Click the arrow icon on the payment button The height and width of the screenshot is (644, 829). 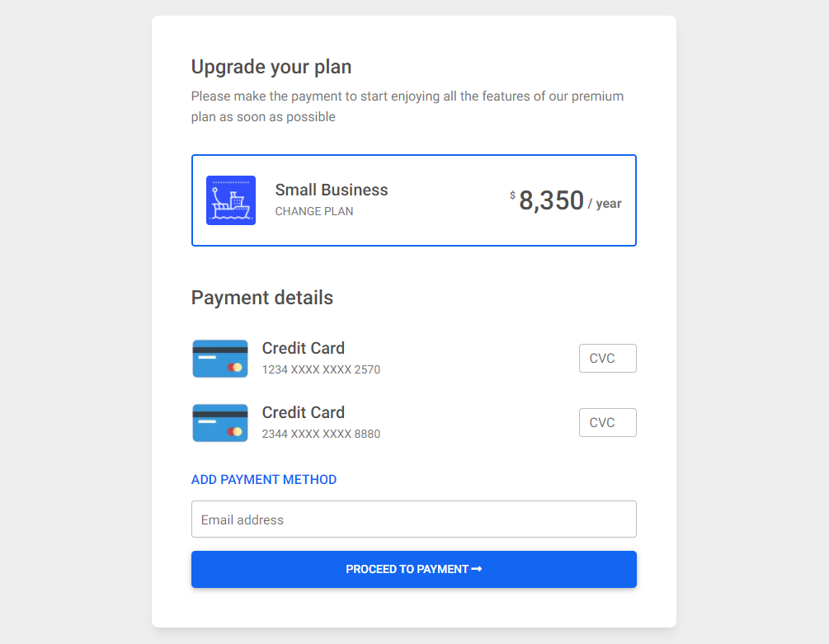tap(477, 569)
